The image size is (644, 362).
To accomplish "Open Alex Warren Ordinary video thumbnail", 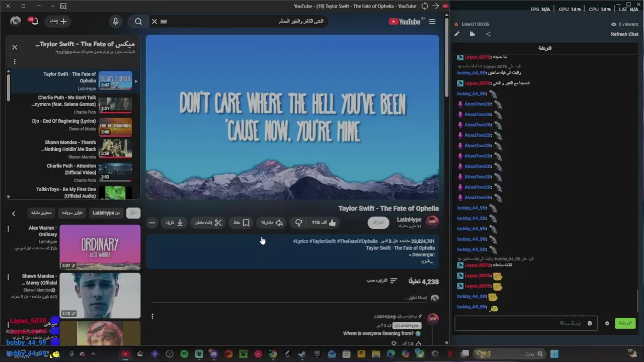I will click(100, 247).
